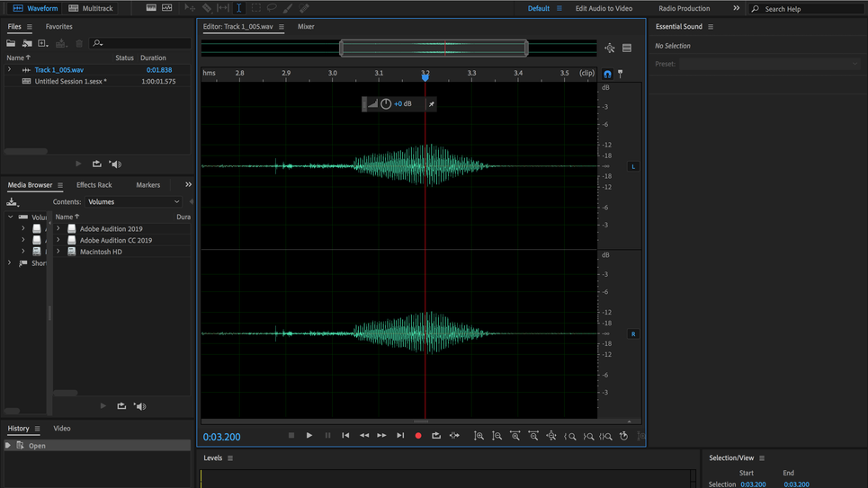This screenshot has height=488, width=868.
Task: Toggle the right channel R button
Action: pos(633,333)
